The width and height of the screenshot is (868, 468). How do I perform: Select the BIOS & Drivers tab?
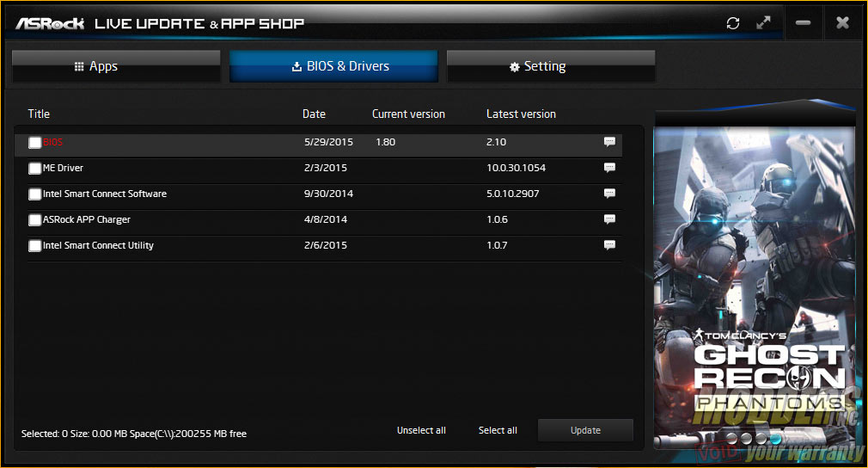point(333,66)
